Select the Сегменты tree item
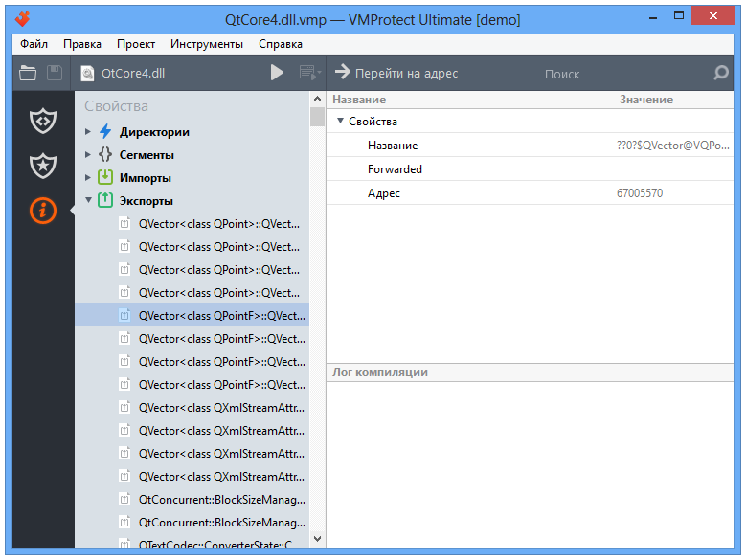Image resolution: width=746 pixels, height=560 pixels. (147, 154)
